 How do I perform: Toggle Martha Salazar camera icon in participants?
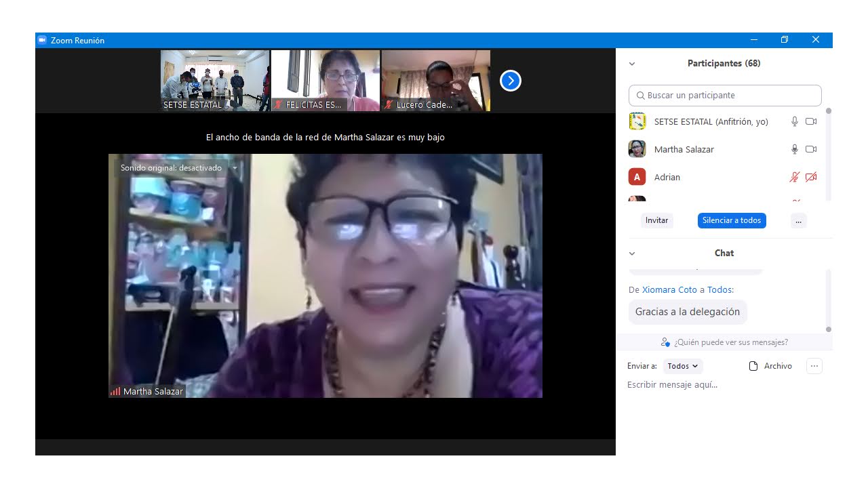[811, 149]
